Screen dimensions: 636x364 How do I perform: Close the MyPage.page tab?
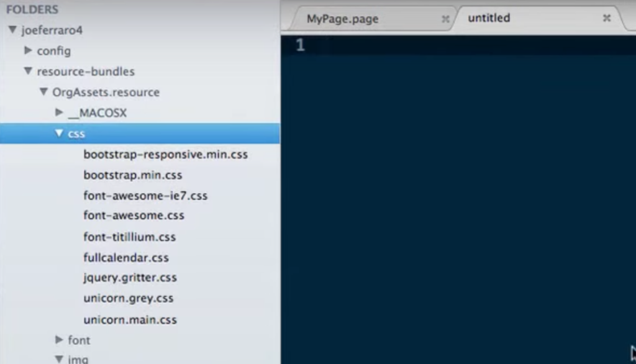click(445, 19)
